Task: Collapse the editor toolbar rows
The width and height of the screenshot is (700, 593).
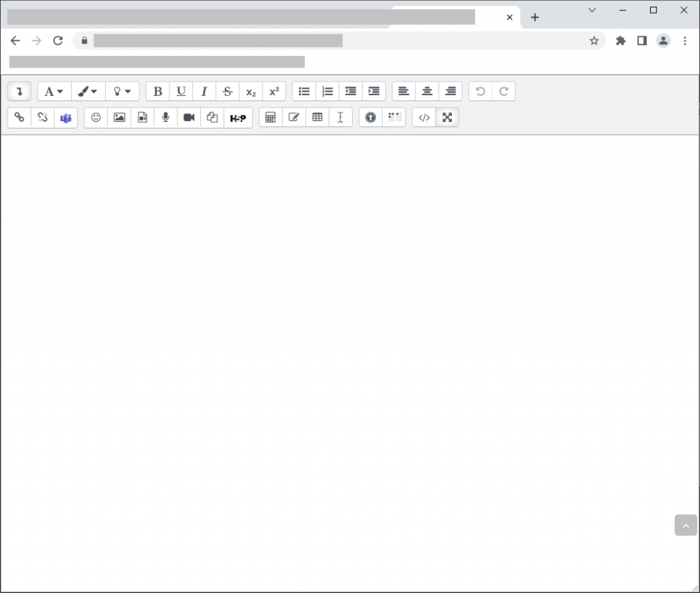Action: [19, 92]
